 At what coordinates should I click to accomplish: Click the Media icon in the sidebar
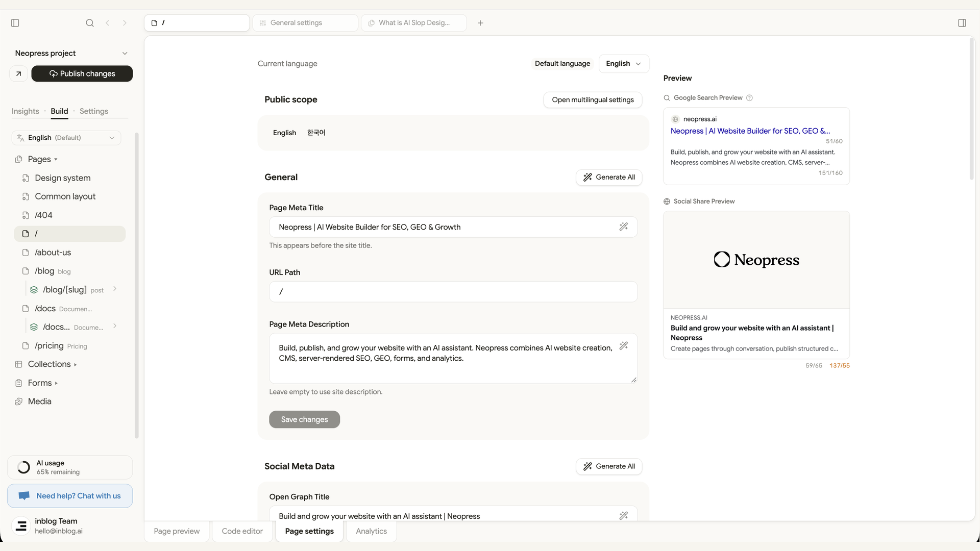point(19,402)
